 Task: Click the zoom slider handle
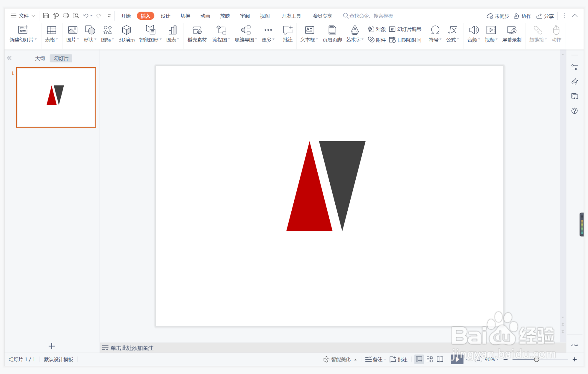536,359
